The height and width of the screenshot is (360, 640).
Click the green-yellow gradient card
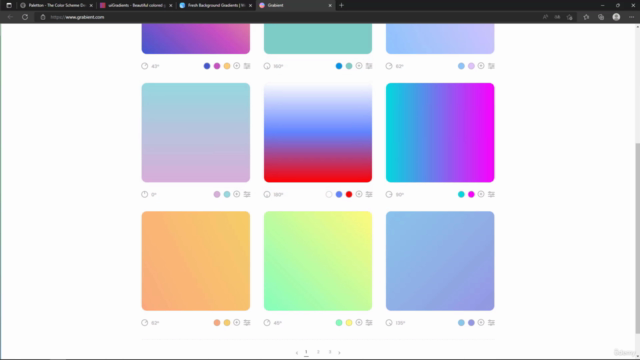pyautogui.click(x=318, y=261)
